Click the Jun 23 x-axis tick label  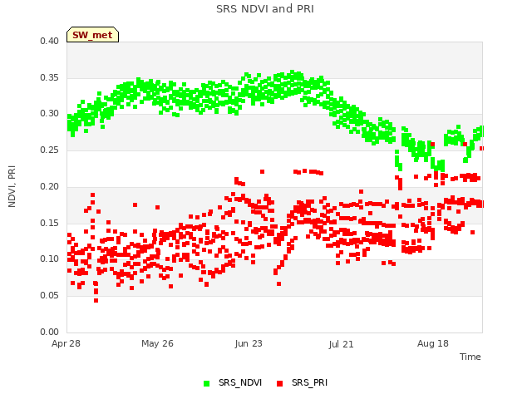pyautogui.click(x=249, y=343)
